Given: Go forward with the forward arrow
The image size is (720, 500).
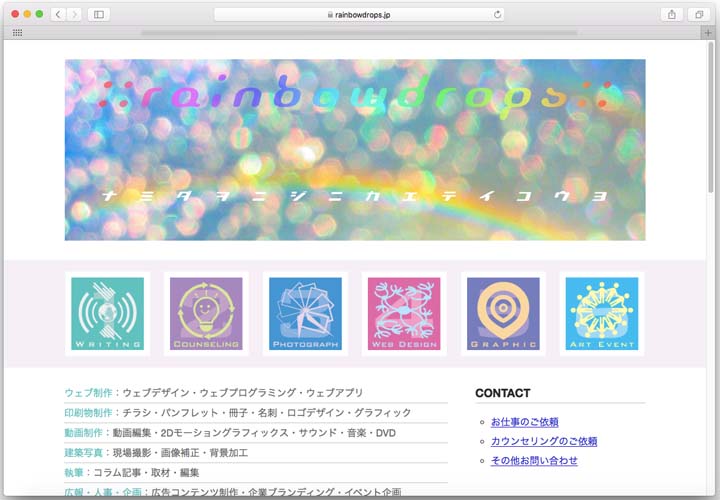Looking at the screenshot, I should [x=74, y=14].
